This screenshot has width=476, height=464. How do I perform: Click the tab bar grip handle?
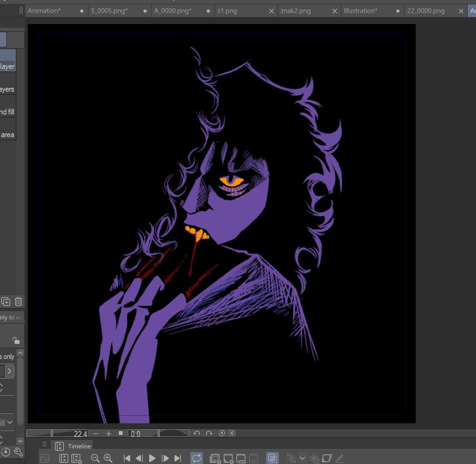point(21,11)
